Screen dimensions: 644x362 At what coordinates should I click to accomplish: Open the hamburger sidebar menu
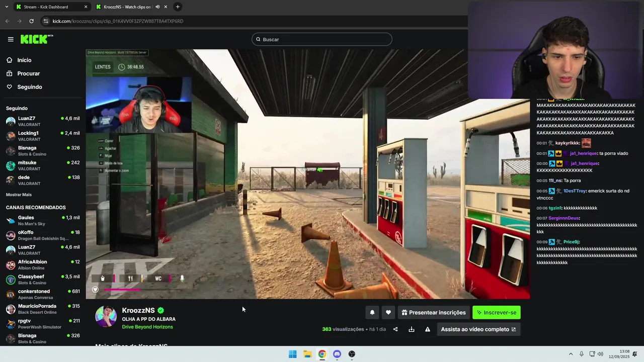(x=11, y=39)
